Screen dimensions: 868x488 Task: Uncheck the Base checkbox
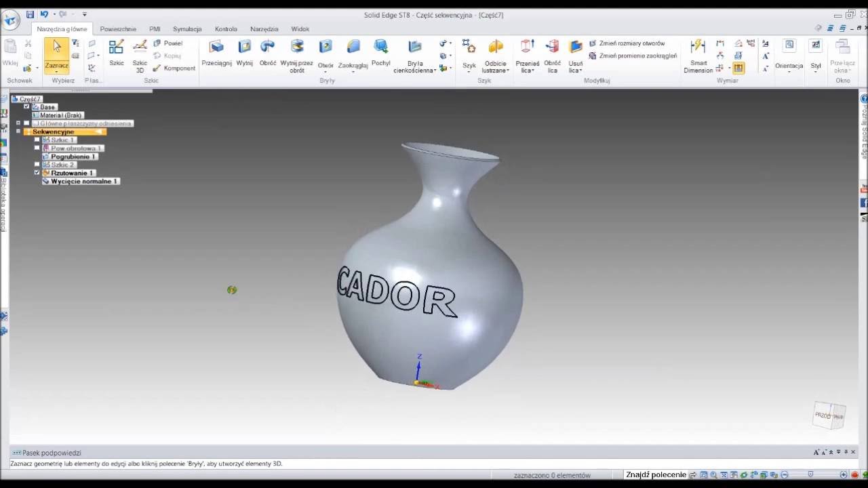click(x=26, y=107)
